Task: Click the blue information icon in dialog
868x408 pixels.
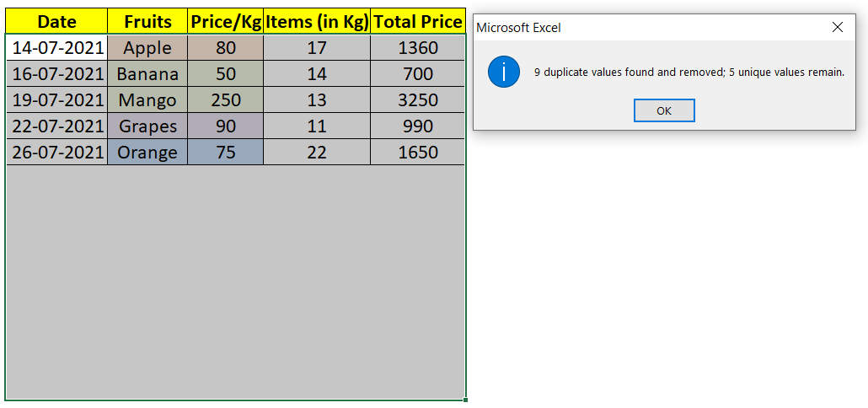Action: [x=504, y=72]
